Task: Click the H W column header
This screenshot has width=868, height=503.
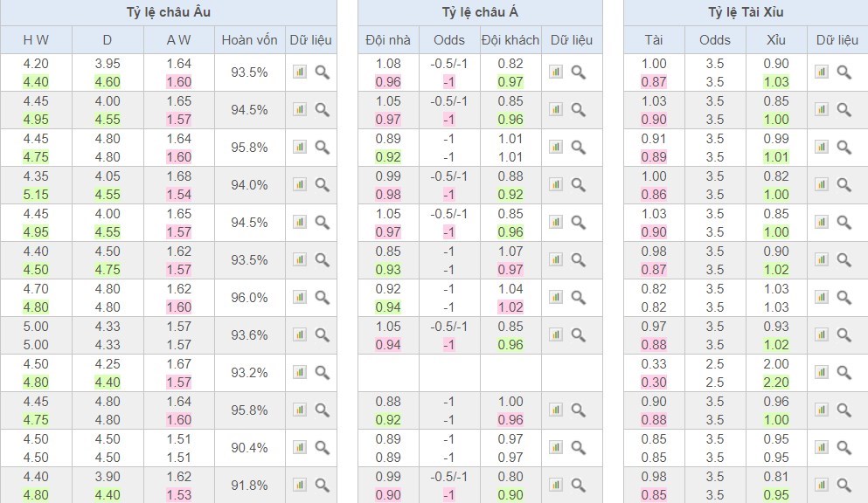Action: click(36, 40)
